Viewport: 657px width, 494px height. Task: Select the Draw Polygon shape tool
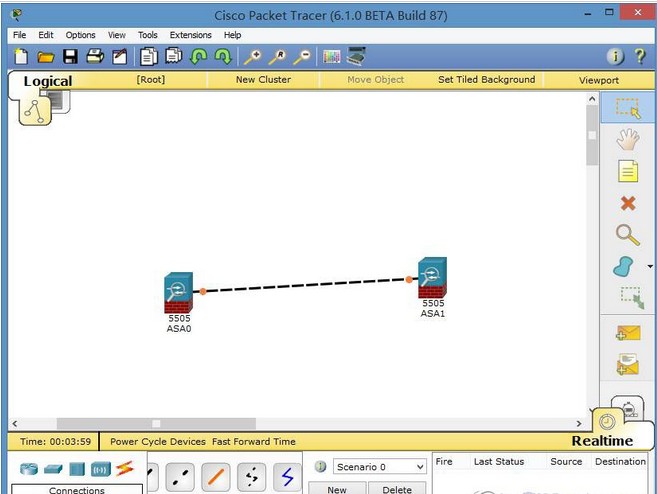tap(623, 266)
